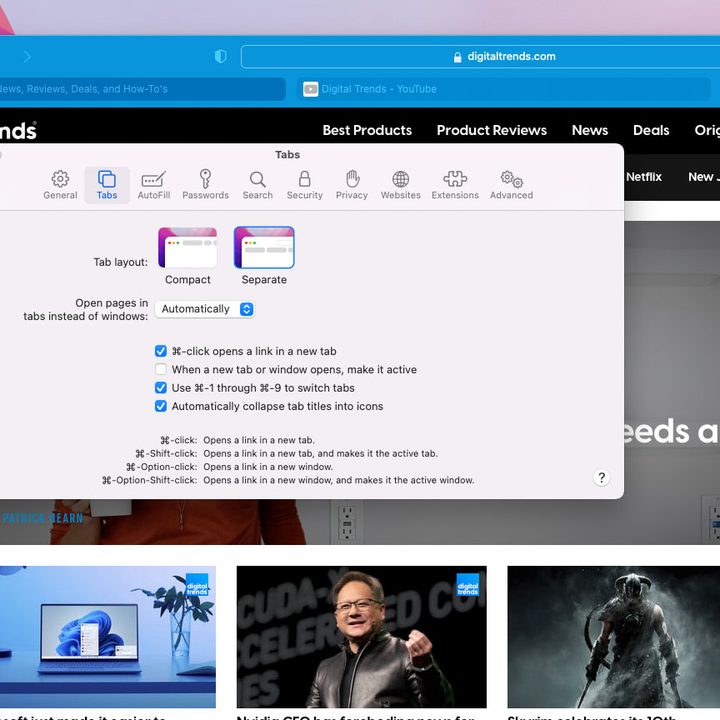Click the lock icon in address bar

click(x=457, y=57)
